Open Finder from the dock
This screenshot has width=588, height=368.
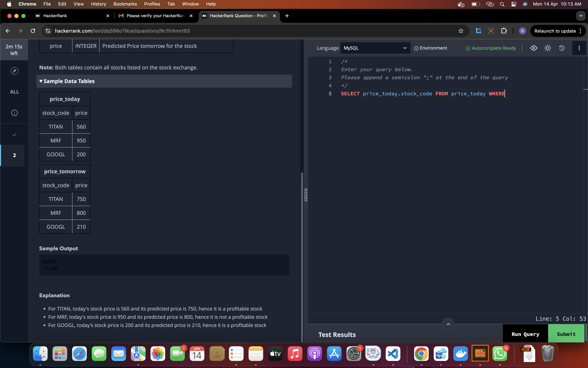pos(40,353)
